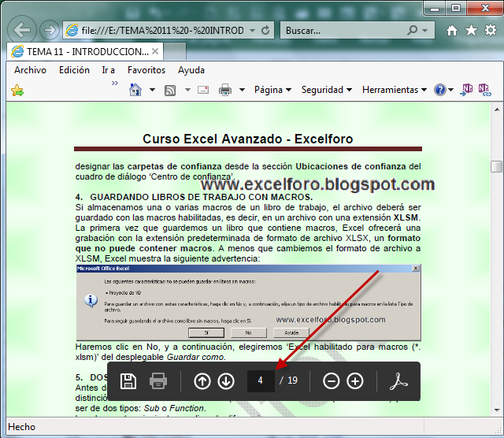Open the Ayuda menu

coord(191,70)
